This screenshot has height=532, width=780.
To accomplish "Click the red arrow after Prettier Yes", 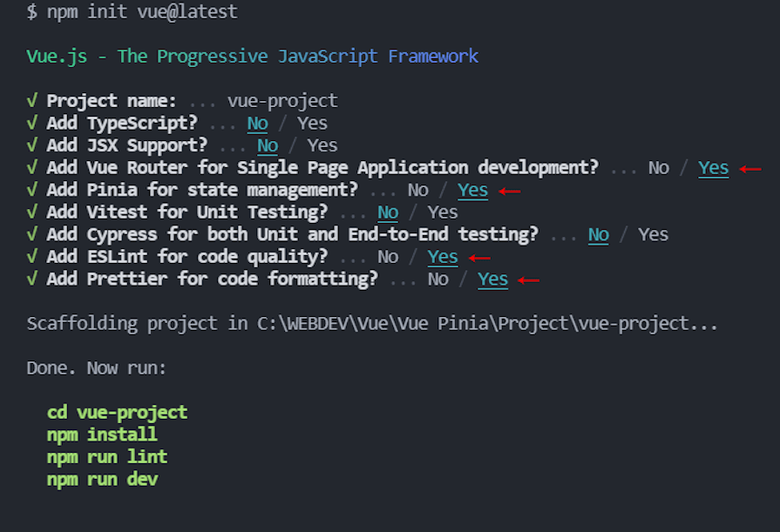I will tap(528, 280).
